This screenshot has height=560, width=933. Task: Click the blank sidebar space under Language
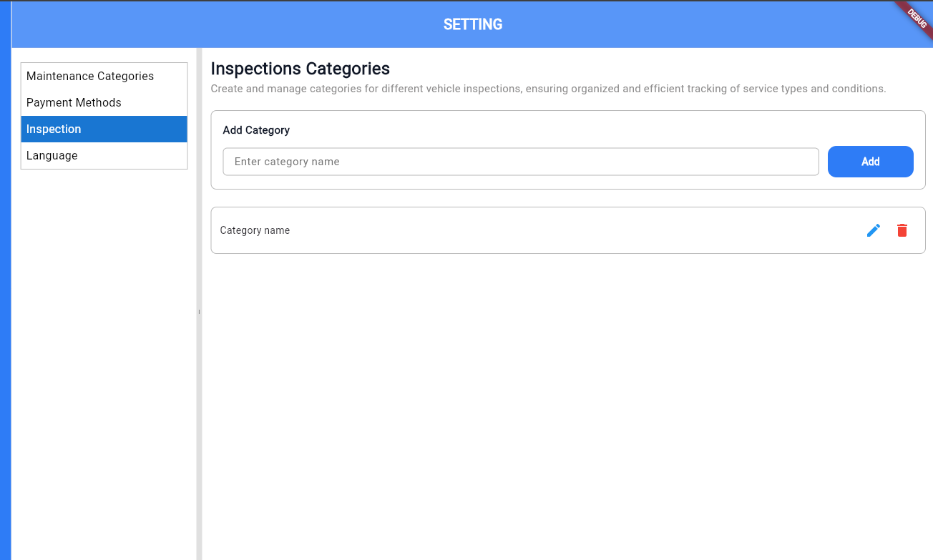pyautogui.click(x=104, y=358)
